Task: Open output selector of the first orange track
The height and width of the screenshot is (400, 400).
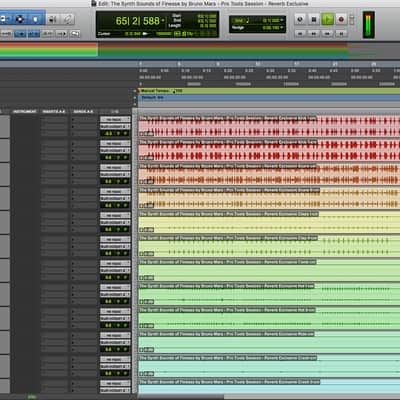Action: pos(115,174)
